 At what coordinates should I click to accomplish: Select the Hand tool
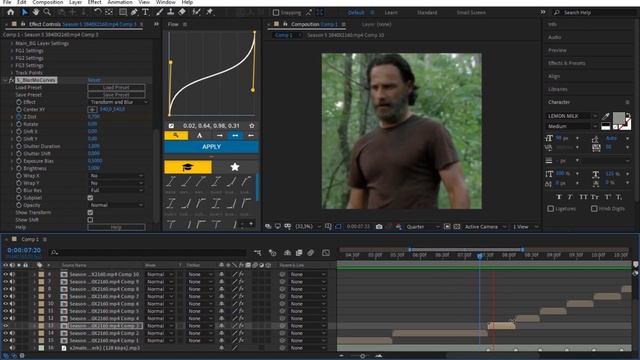pos(36,12)
